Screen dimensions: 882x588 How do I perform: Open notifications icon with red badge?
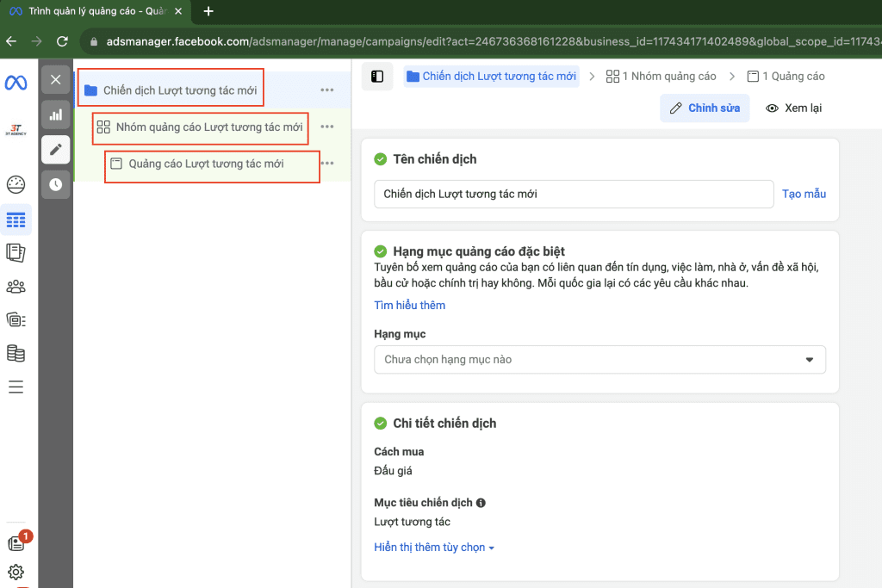pyautogui.click(x=19, y=541)
